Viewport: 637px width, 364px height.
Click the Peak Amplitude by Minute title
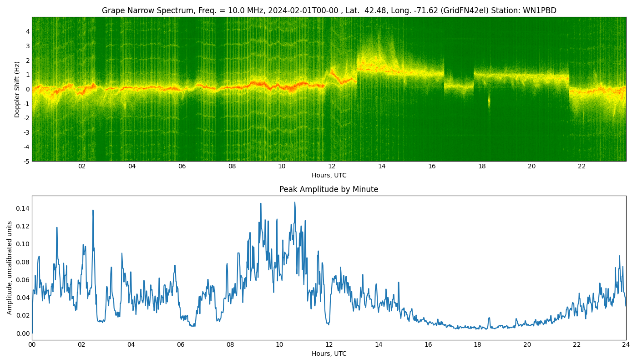point(329,189)
